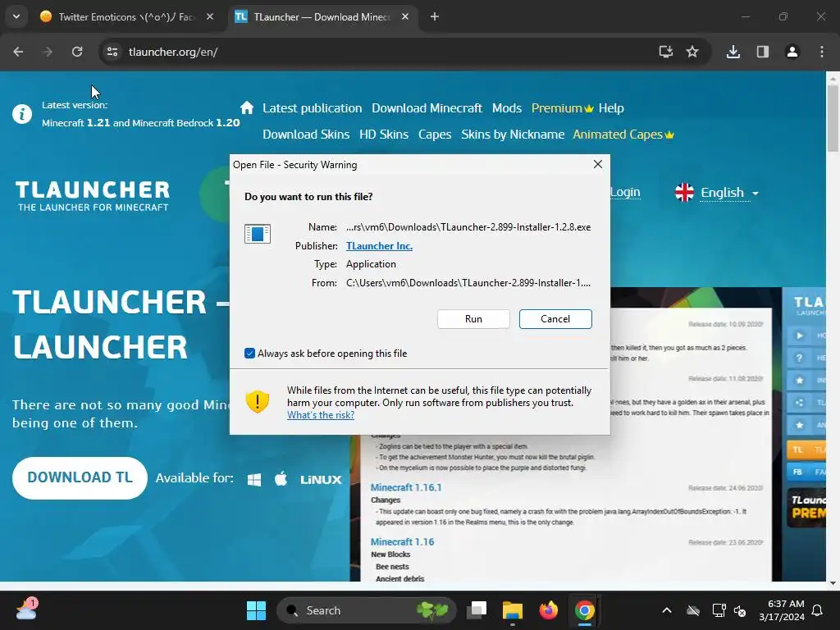Viewport: 840px width, 630px height.
Task: Close the Twitter Emoticons tab
Action: (x=210, y=16)
